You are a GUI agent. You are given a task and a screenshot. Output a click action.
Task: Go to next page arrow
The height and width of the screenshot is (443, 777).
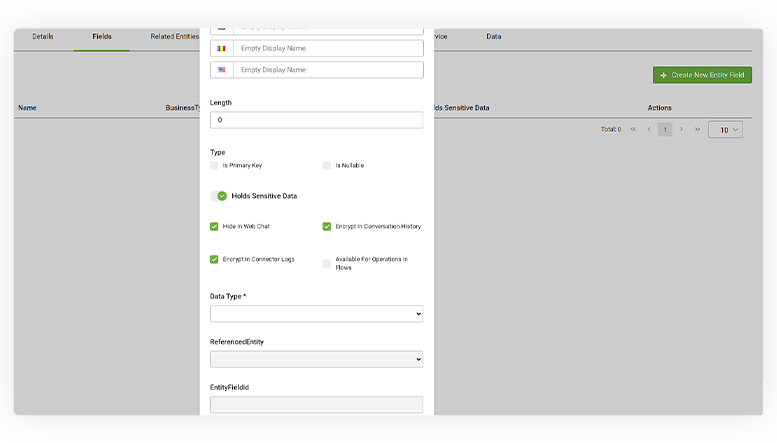click(x=681, y=129)
